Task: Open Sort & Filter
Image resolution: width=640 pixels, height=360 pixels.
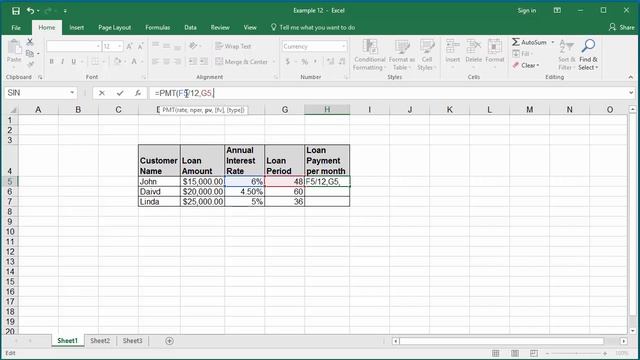Action: [567, 55]
